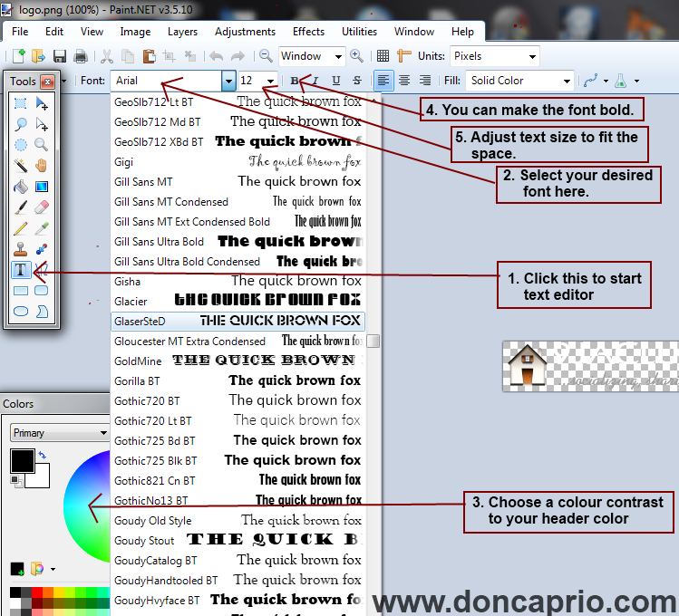Open the antialiasing mode dropdown

pyautogui.click(x=606, y=81)
